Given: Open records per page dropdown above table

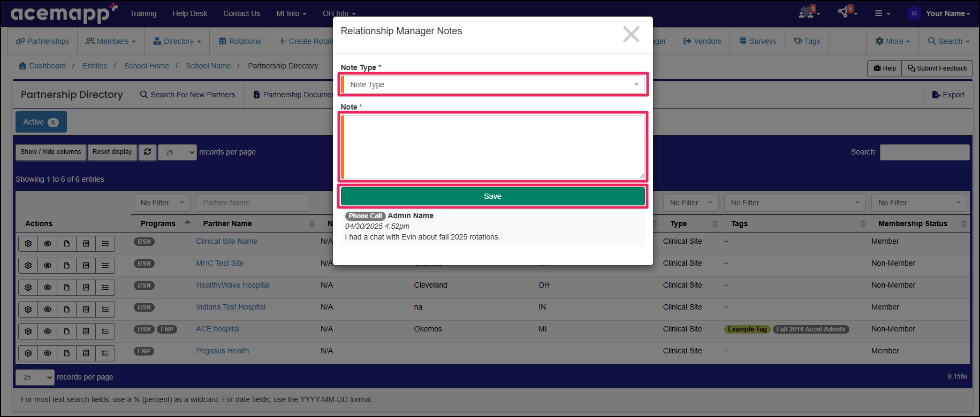Looking at the screenshot, I should [x=177, y=152].
